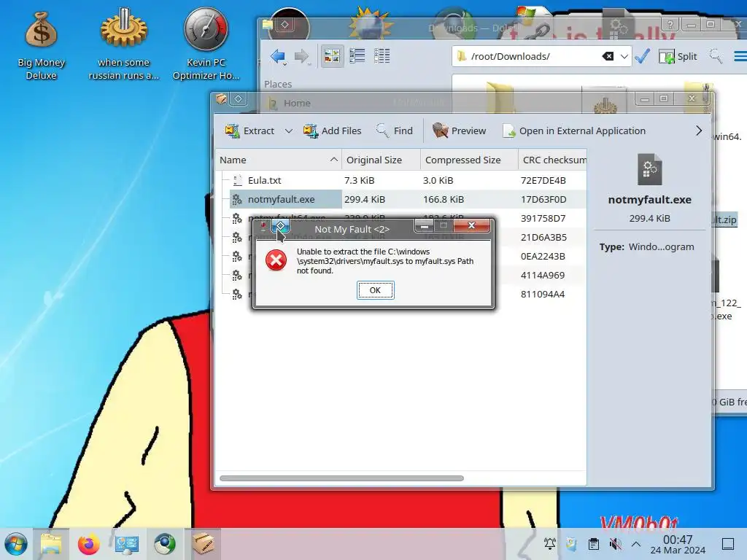Click the CRC value 0EA2243B

click(x=543, y=256)
